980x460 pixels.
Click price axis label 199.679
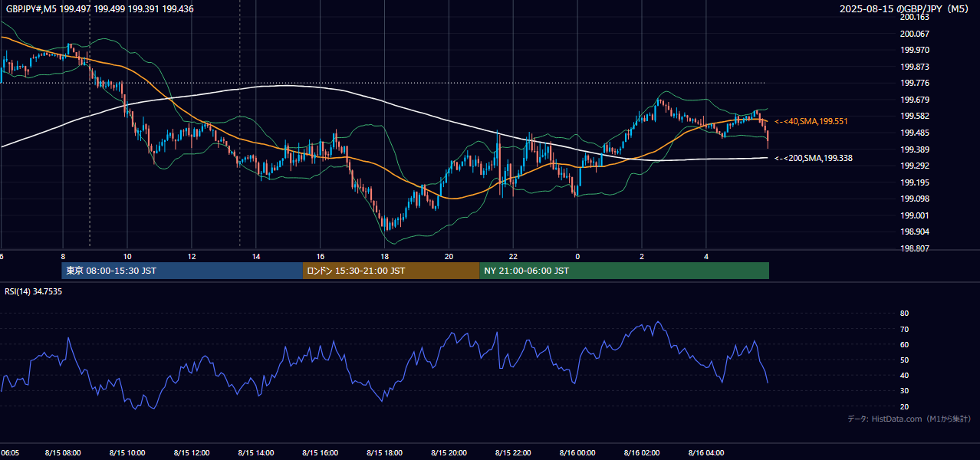click(x=914, y=100)
